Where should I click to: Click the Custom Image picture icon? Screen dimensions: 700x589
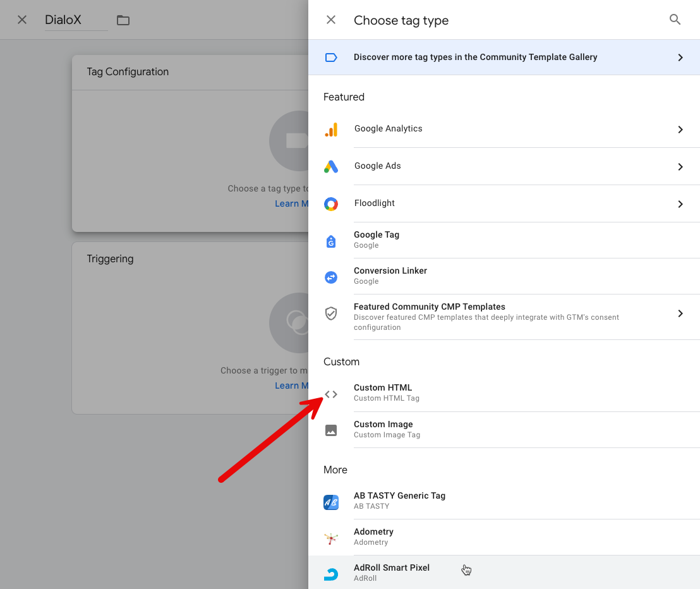331,430
